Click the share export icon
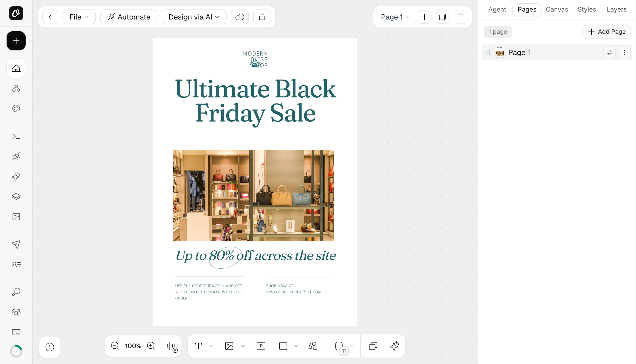The width and height of the screenshot is (636, 364). (262, 17)
